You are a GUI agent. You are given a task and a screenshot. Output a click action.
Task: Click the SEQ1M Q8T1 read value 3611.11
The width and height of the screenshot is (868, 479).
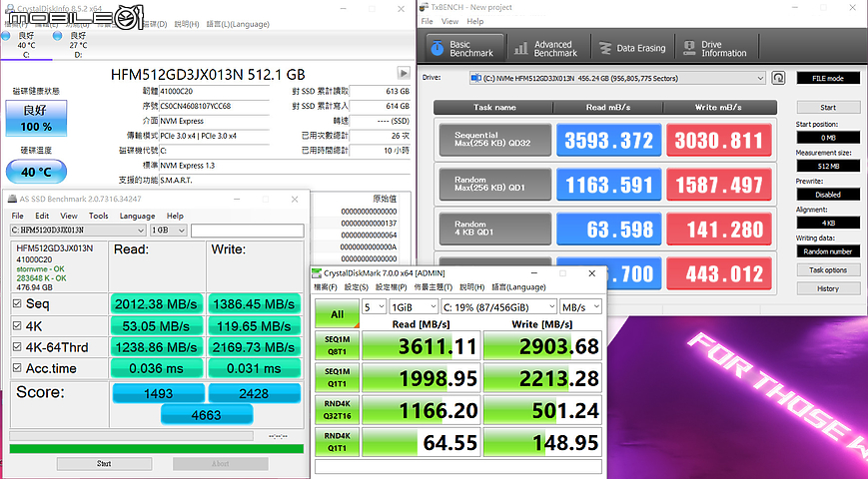click(422, 346)
